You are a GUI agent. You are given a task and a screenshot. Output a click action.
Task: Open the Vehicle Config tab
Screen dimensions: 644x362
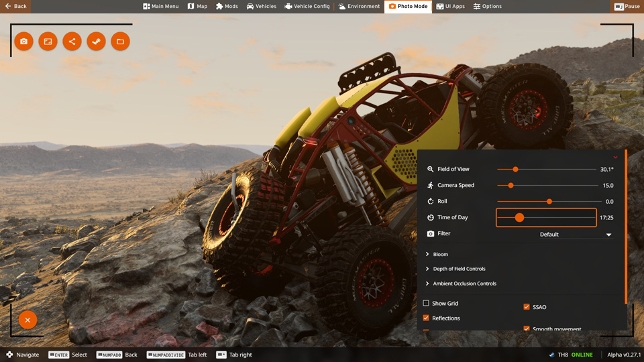point(307,6)
